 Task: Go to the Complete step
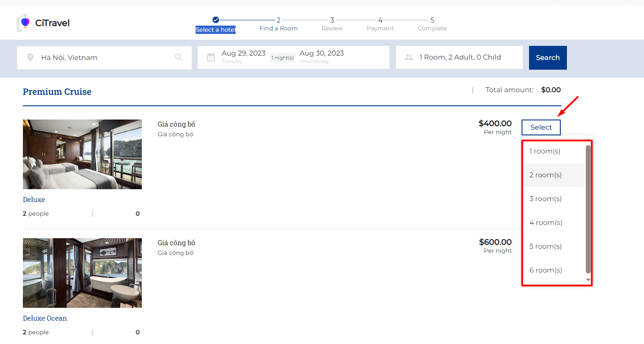[x=432, y=28]
